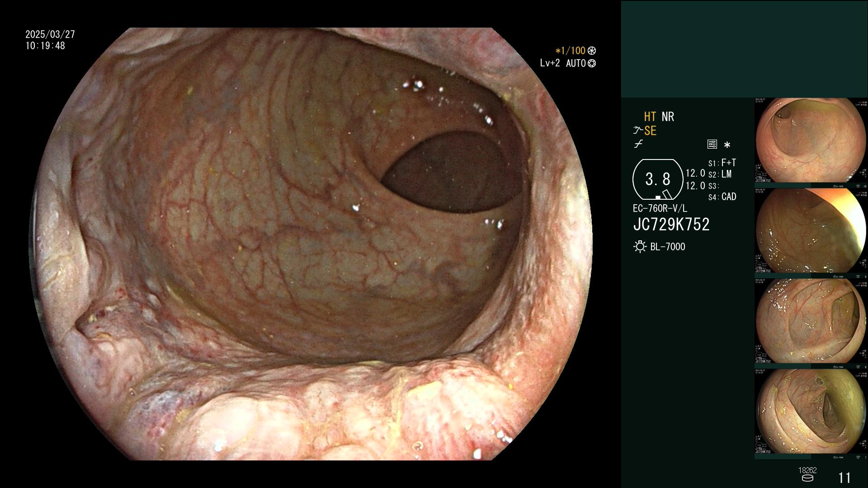Click the date 2025/03/27

(50, 34)
